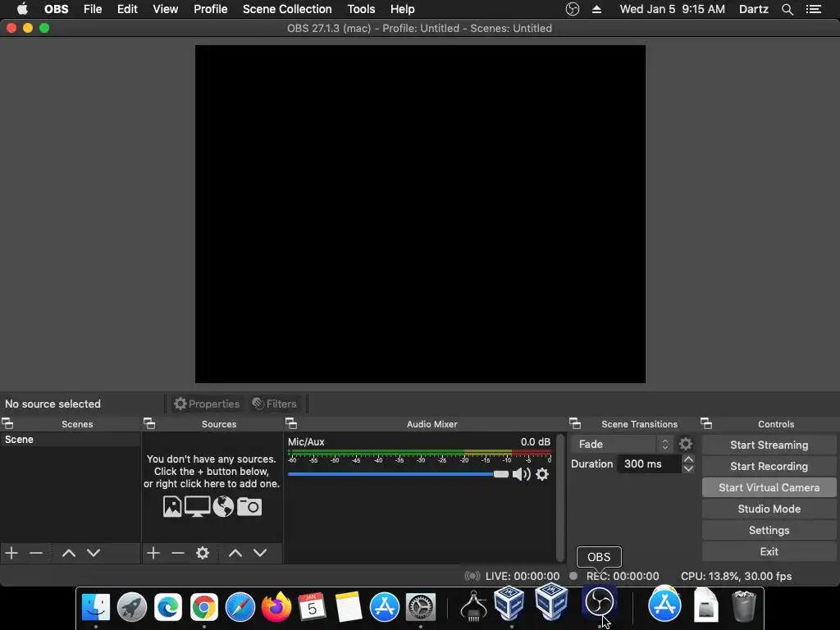840x630 pixels.
Task: Increase transition duration with the up stepper
Action: pos(688,459)
